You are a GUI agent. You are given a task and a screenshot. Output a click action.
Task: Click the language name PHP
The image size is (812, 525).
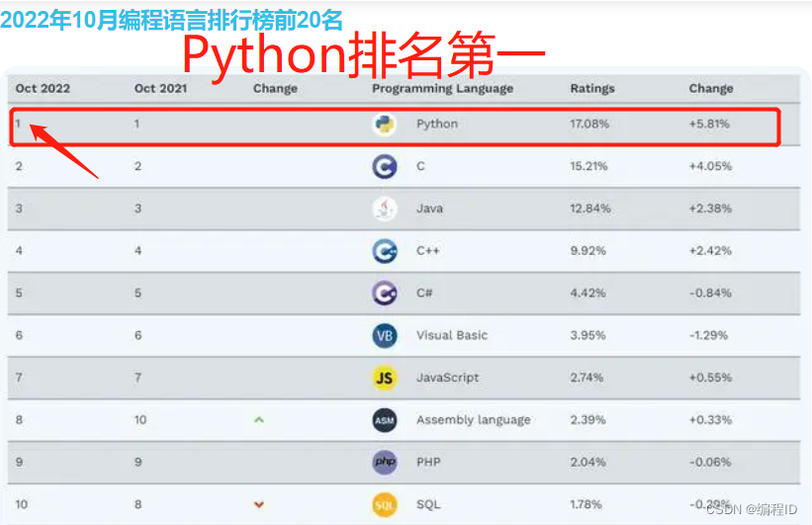tap(428, 463)
